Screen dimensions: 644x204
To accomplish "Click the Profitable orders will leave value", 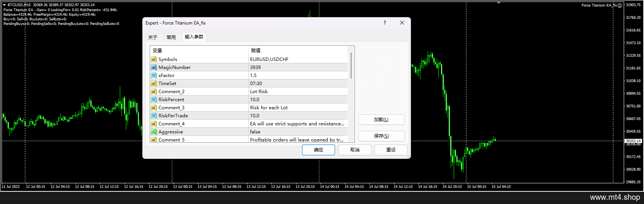I will click(x=298, y=140).
